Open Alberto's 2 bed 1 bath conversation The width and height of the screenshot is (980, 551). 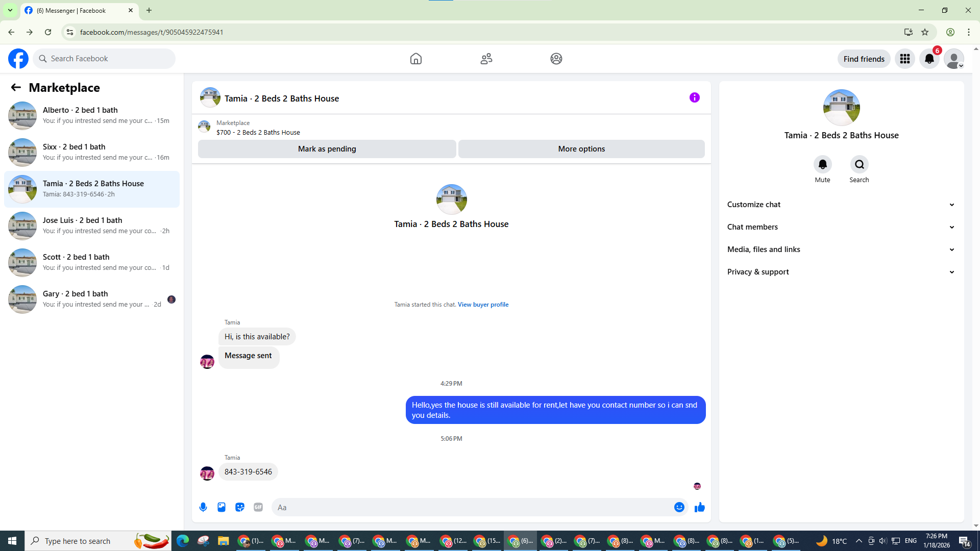click(92, 115)
